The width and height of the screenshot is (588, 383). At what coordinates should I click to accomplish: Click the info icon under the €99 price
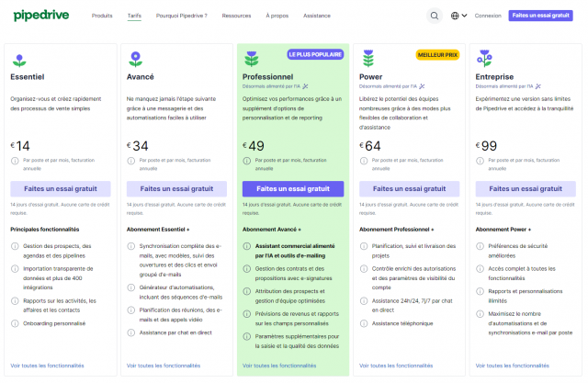pyautogui.click(x=480, y=161)
